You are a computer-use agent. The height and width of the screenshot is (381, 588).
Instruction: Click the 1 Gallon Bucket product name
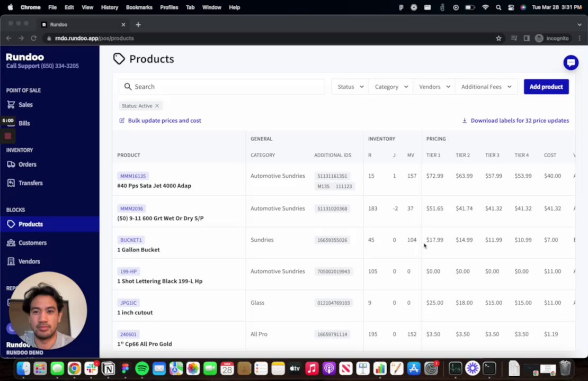(x=138, y=250)
